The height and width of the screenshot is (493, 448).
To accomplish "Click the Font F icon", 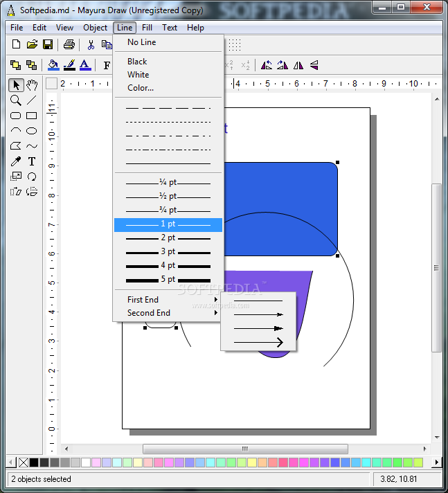I will [x=107, y=65].
